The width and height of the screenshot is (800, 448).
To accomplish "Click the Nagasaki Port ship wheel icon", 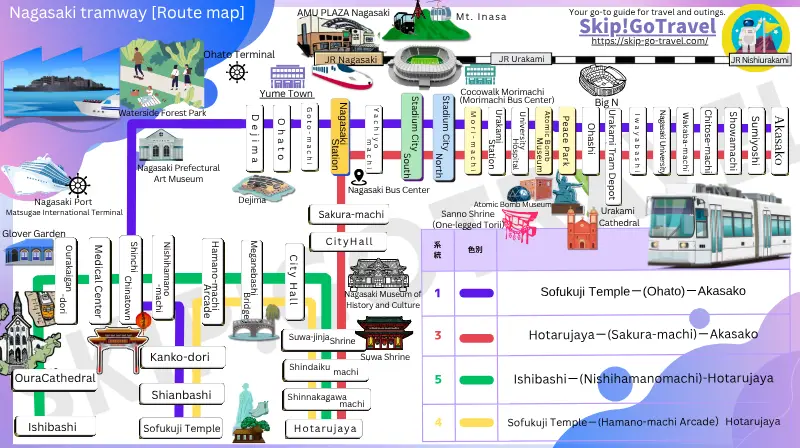I will click(79, 186).
